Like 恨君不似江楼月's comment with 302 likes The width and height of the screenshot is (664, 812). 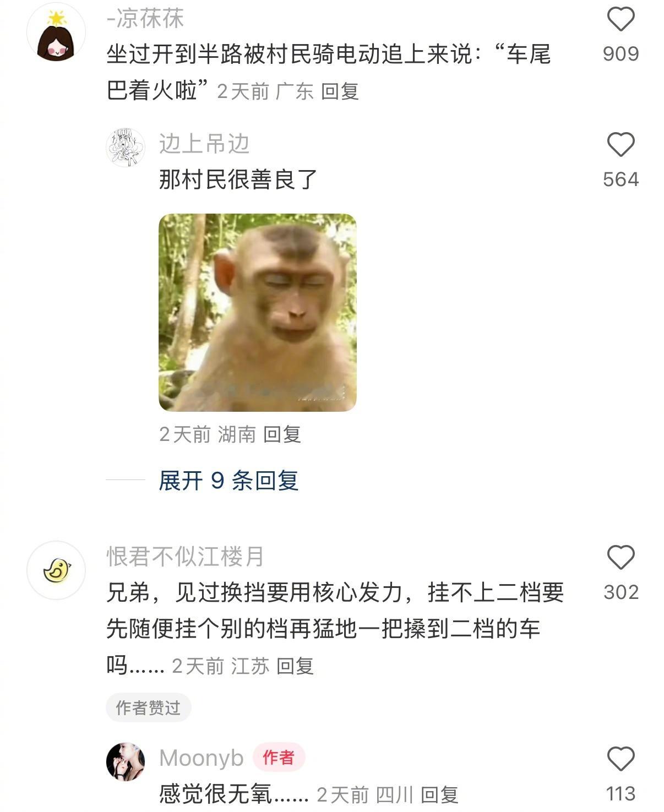(x=621, y=557)
